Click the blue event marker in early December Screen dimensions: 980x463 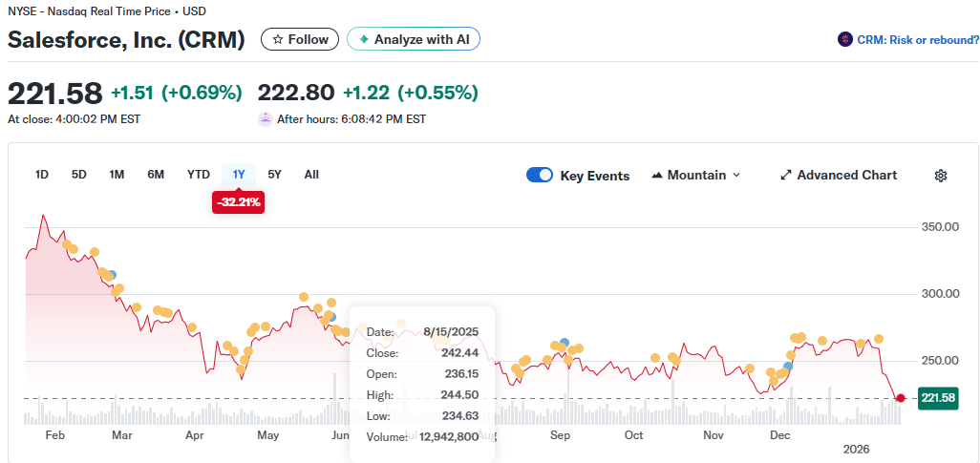tap(788, 367)
